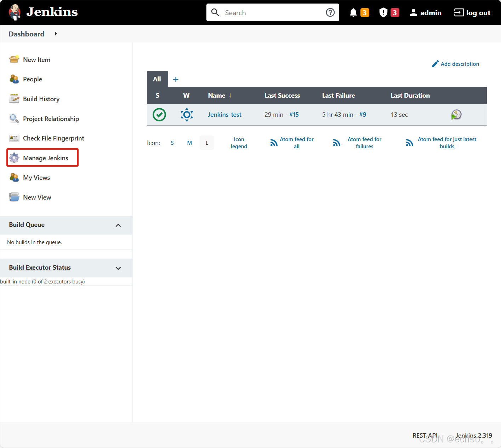Sort by W weather column header
This screenshot has width=501, height=448.
pyautogui.click(x=186, y=96)
